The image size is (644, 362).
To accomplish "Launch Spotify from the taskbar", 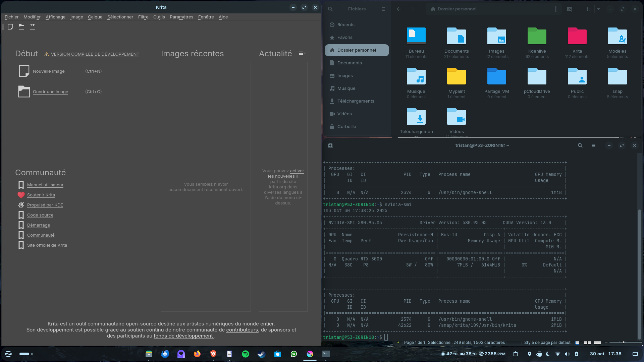I will [x=246, y=354].
